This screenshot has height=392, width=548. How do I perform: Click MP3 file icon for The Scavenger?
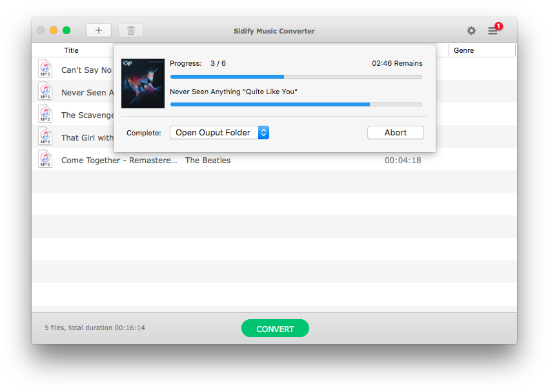(x=45, y=113)
